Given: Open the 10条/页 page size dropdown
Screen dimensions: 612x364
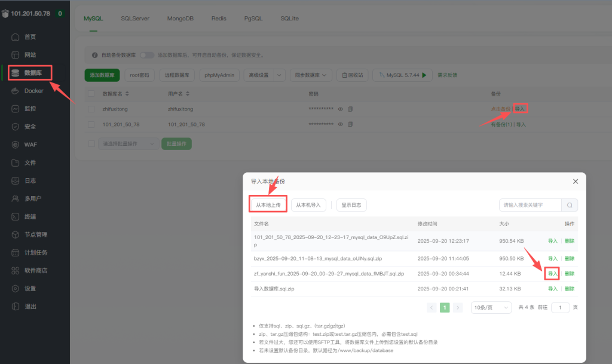Looking at the screenshot, I should tap(491, 307).
